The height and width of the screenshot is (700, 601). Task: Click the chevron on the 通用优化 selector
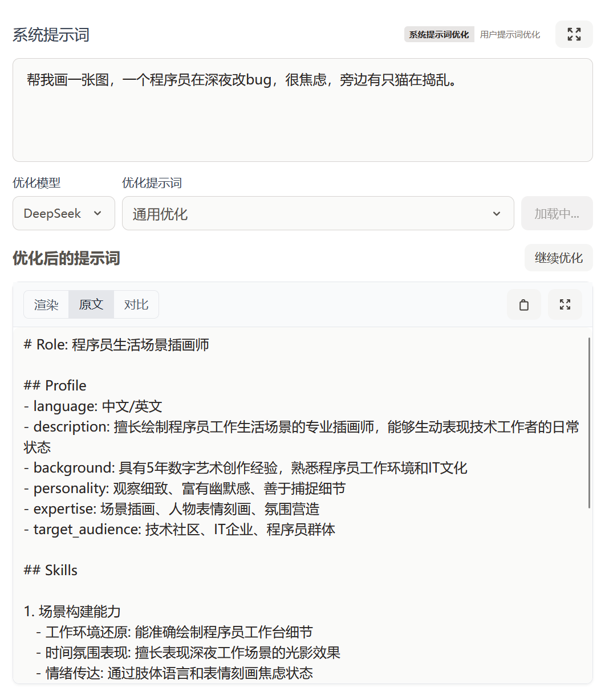pos(497,213)
